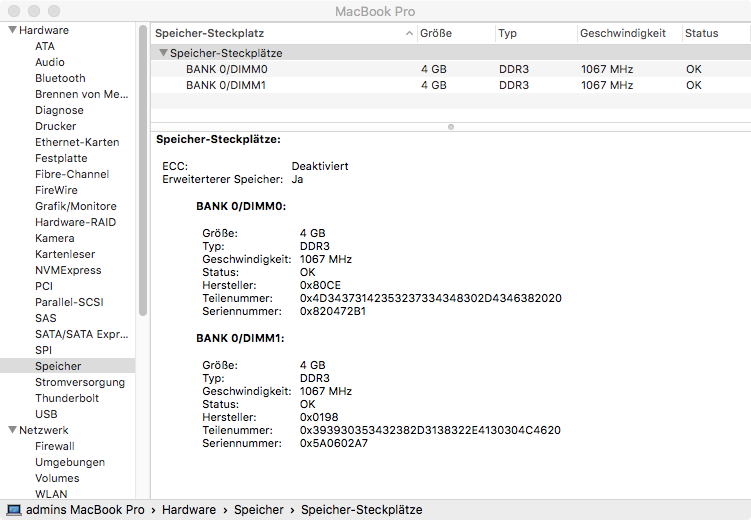This screenshot has width=751, height=520.
Task: Click the MacBook Pro window title
Action: (x=375, y=11)
